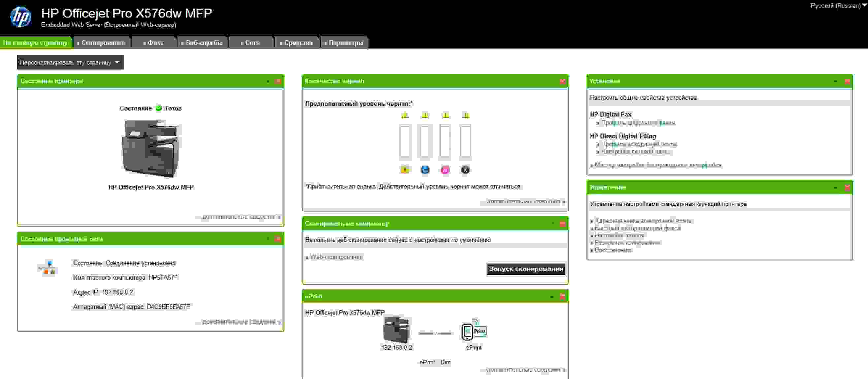Close the ePrint panel
This screenshot has height=379, width=868.
[x=562, y=297]
